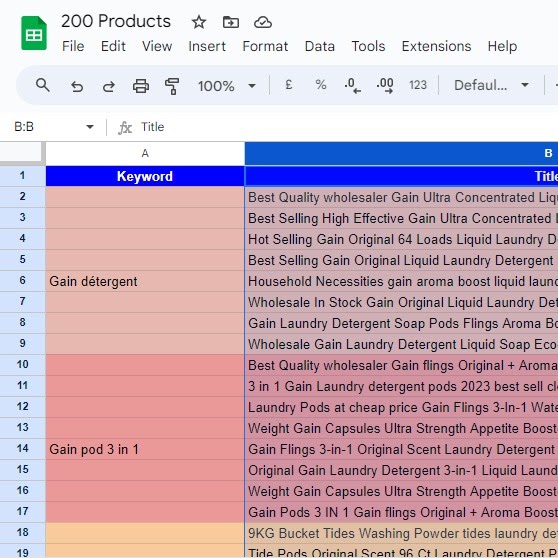Open the Data menu
Screen dimensions: 558x558
(320, 46)
